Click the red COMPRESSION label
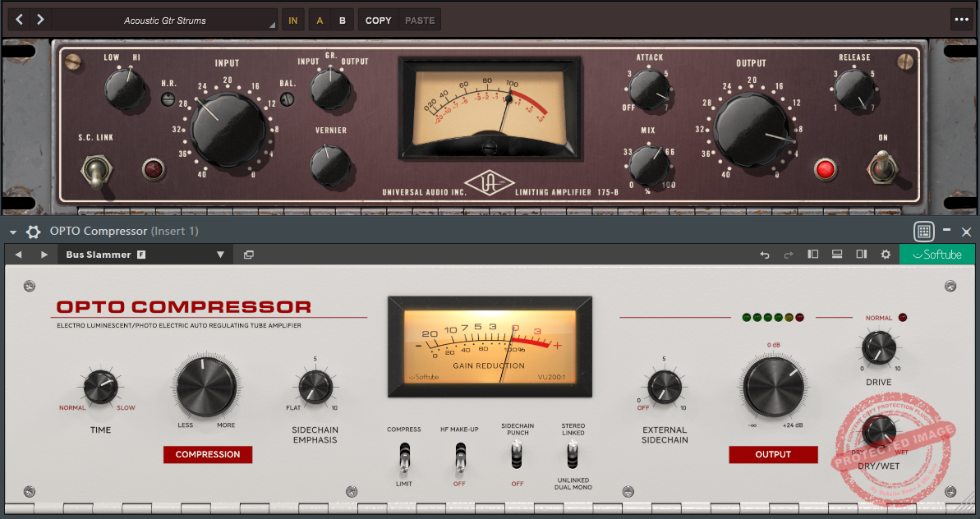 point(208,455)
